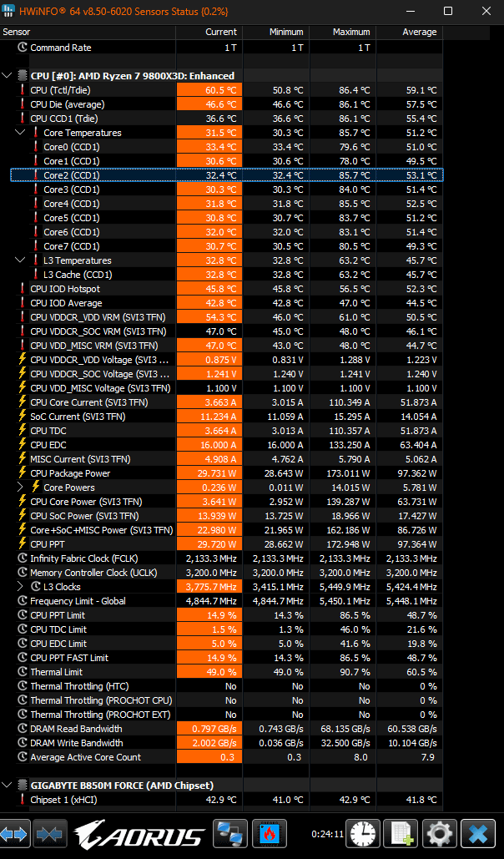Viewport: 504px width, 859px height.
Task: Click the expand-columns blue arrows button
Action: click(x=13, y=834)
